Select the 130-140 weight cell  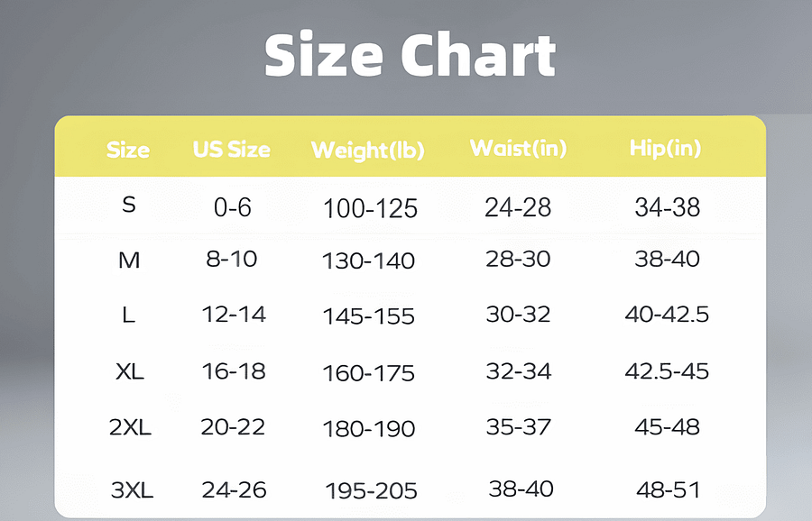[x=368, y=261]
